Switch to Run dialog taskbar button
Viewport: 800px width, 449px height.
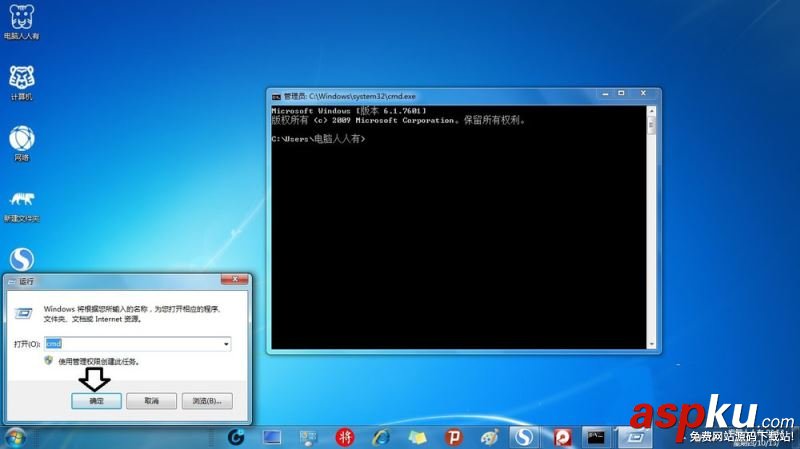coord(635,437)
